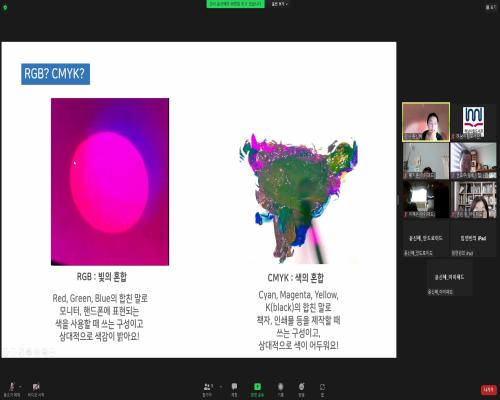Toggle the crossed-out video camera icon

click(x=36, y=387)
